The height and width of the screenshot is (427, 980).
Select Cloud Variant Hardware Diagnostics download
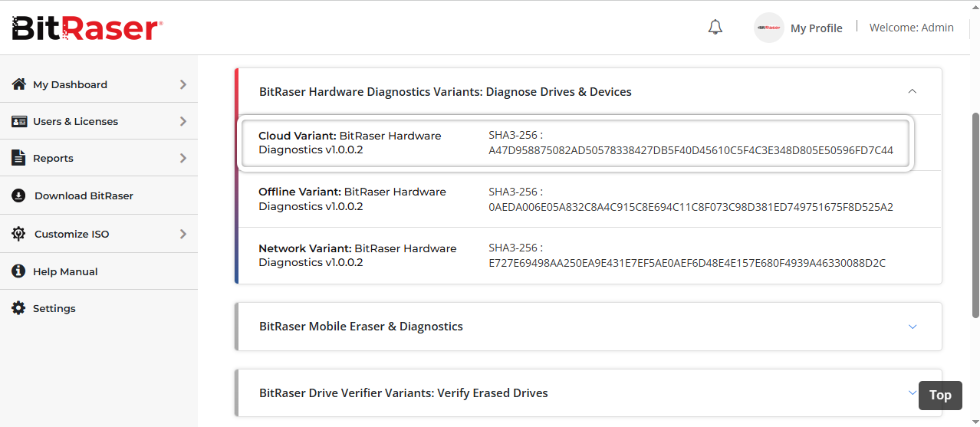(350, 143)
